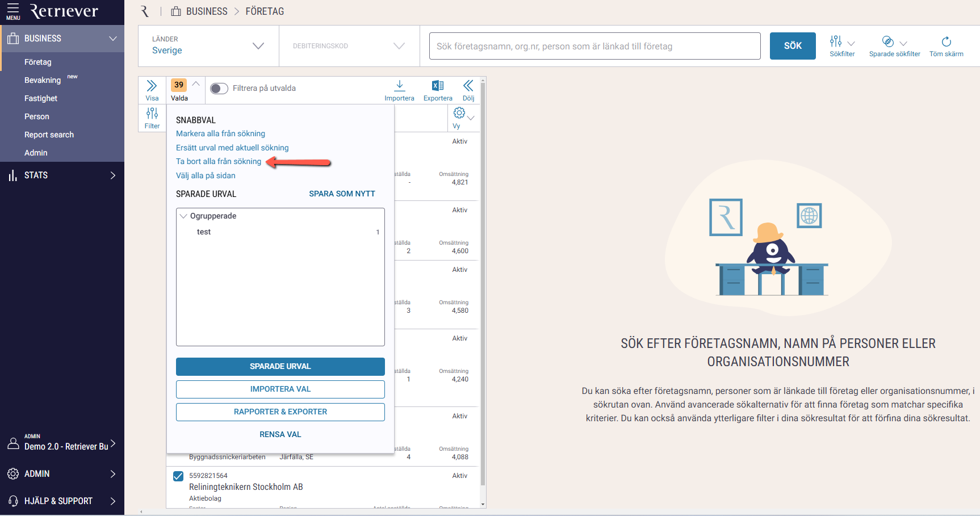980x516 pixels.
Task: Open the Länder Sverige dropdown
Action: click(x=208, y=46)
